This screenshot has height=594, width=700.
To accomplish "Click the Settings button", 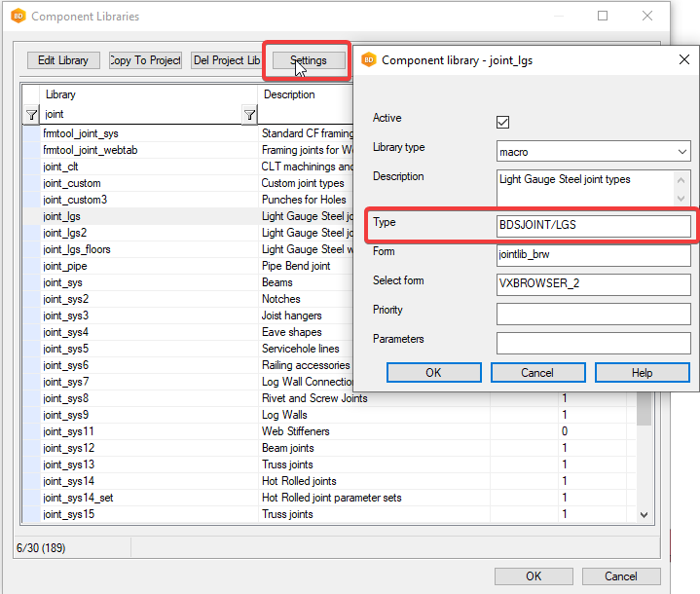I will [308, 60].
